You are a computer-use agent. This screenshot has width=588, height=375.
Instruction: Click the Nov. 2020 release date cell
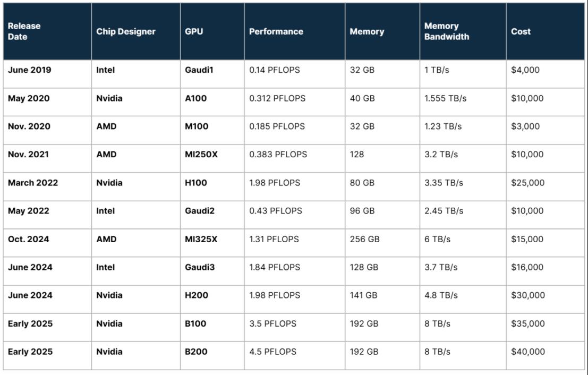47,130
